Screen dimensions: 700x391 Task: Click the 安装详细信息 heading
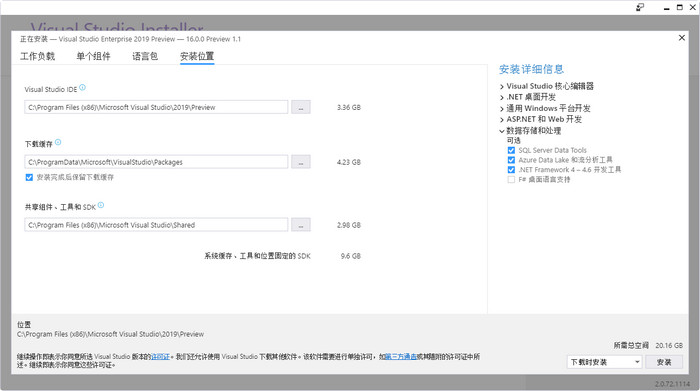[531, 69]
